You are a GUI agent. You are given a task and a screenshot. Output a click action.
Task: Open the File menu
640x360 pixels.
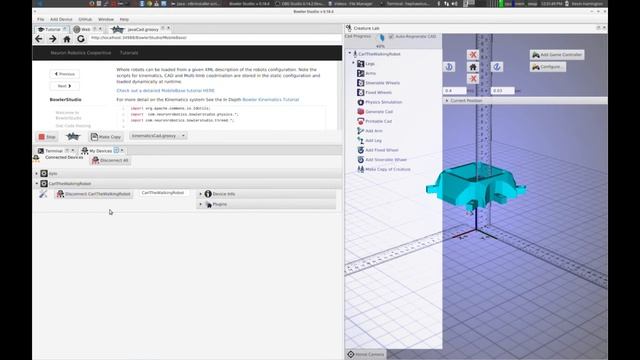(x=40, y=19)
